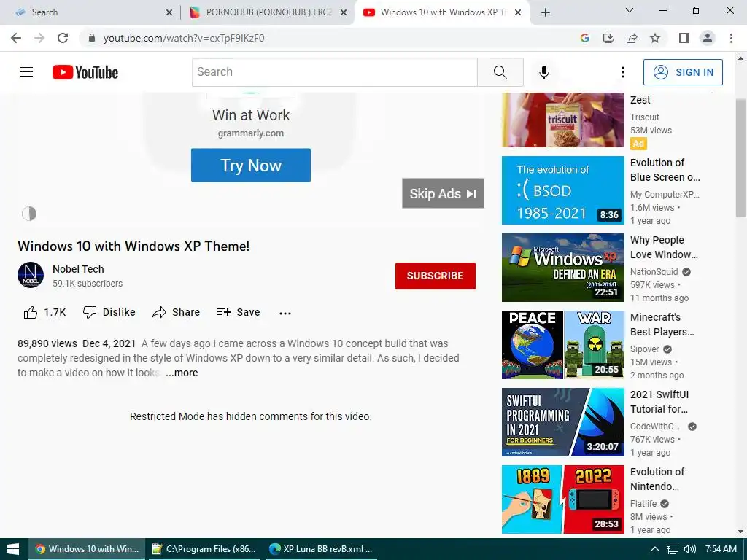Reload the page with the refresh icon
747x560 pixels.
click(63, 38)
